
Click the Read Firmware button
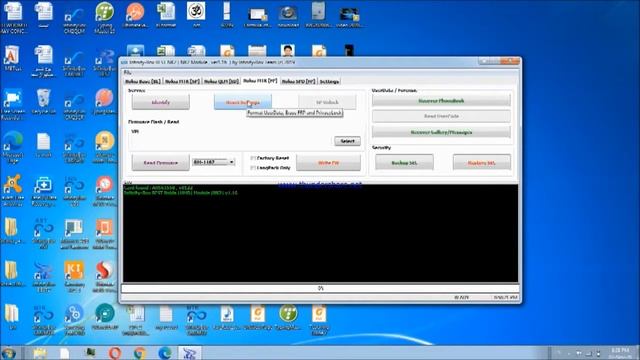(161, 162)
